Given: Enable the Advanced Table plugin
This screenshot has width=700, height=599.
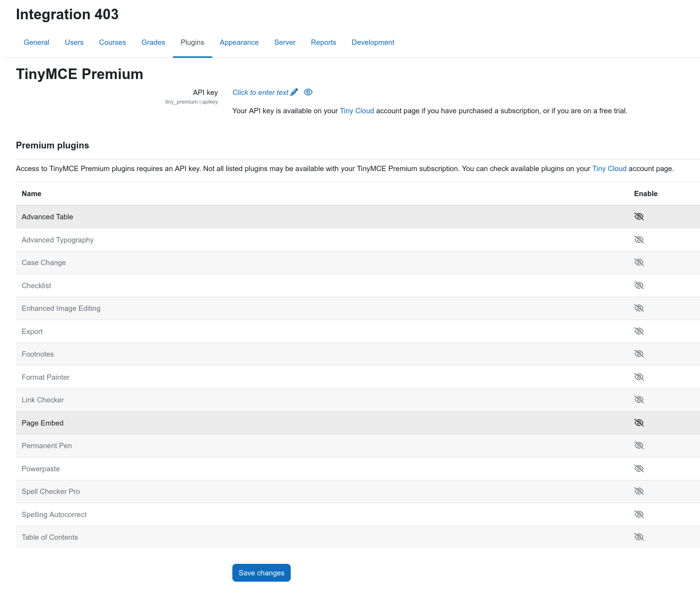Looking at the screenshot, I should (639, 216).
